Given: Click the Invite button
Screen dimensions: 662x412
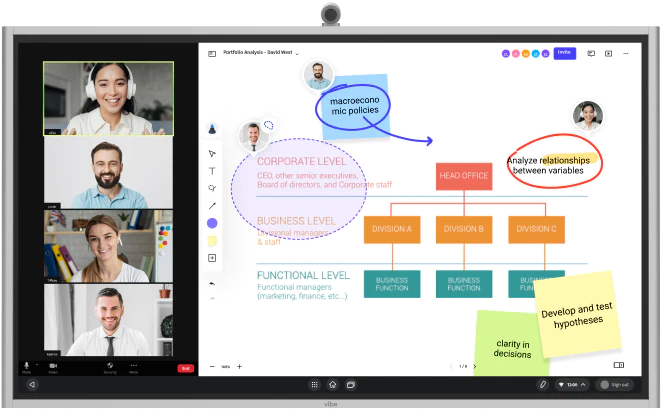Looking at the screenshot, I should point(564,52).
